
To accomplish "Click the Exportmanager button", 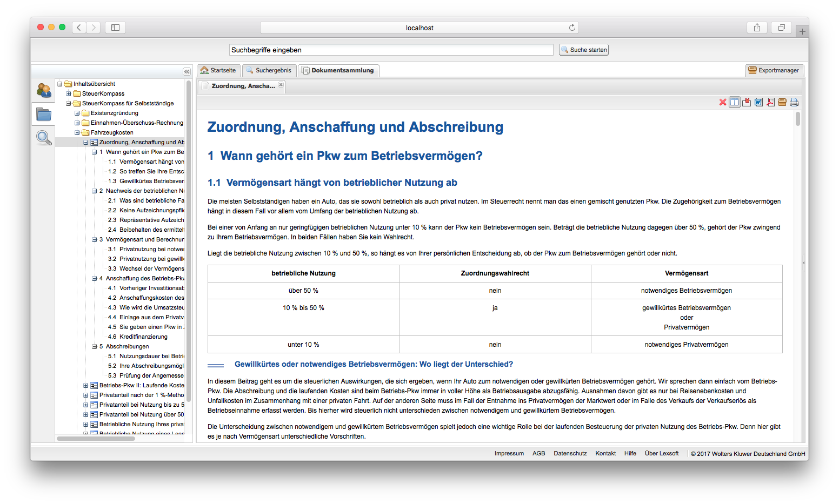I will point(775,70).
